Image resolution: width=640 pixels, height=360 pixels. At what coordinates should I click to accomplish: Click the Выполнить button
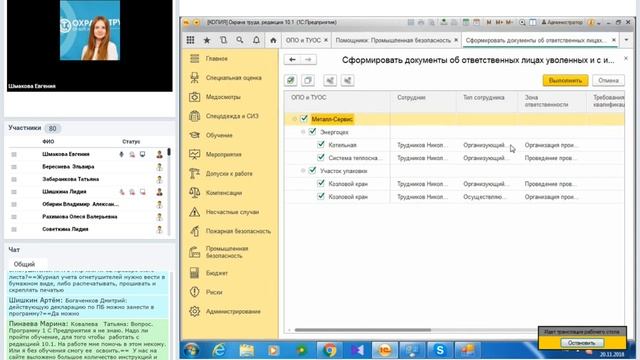565,80
